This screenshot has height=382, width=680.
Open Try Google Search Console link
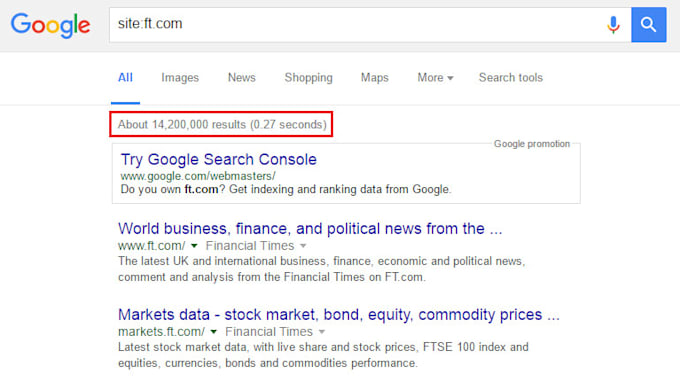tap(219, 160)
